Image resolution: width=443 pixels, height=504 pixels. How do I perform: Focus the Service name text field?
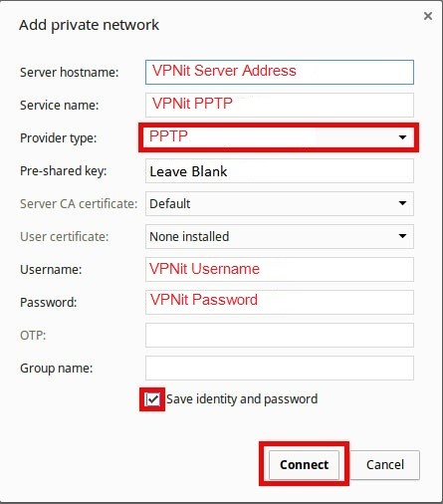click(280, 105)
